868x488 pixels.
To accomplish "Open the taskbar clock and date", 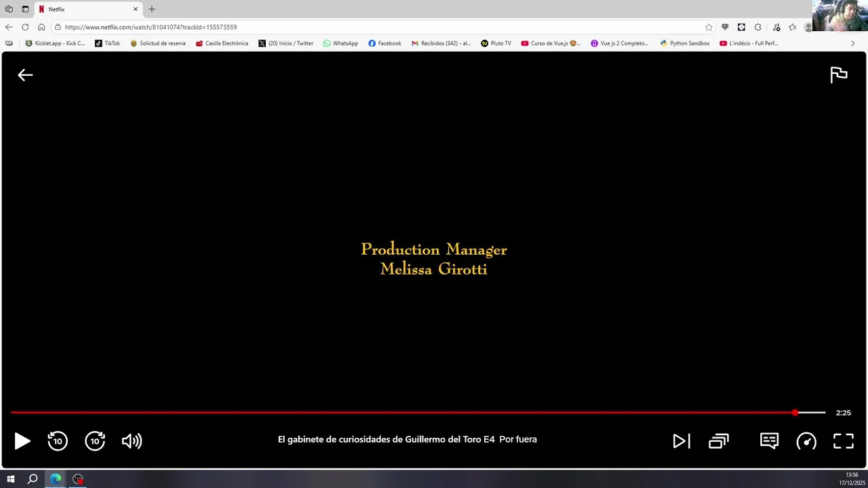I will point(852,479).
